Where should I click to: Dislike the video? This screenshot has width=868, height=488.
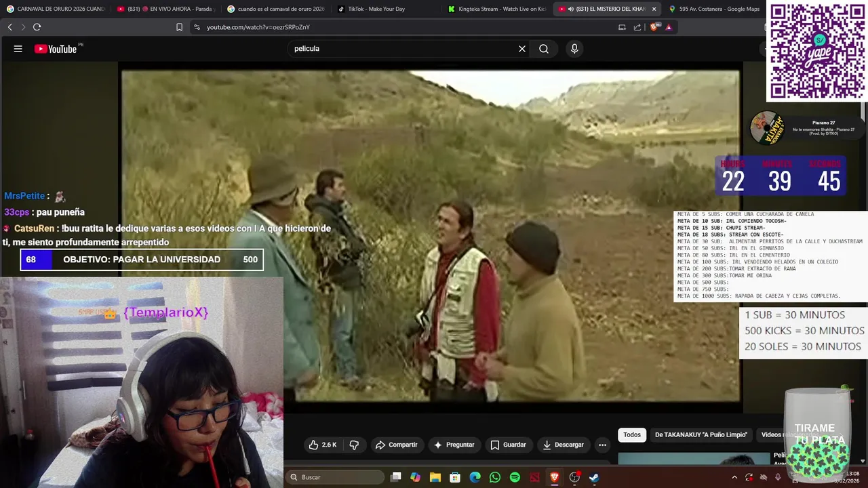[354, 445]
